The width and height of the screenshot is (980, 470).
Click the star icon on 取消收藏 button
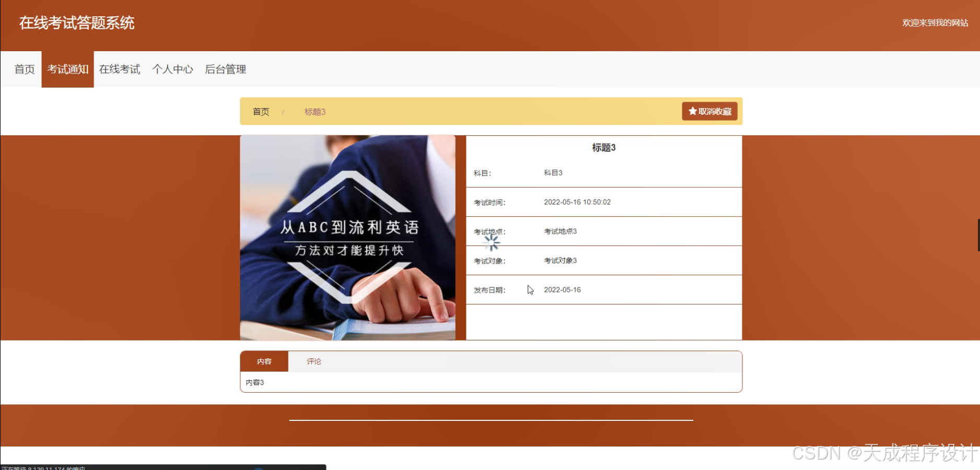pos(693,111)
